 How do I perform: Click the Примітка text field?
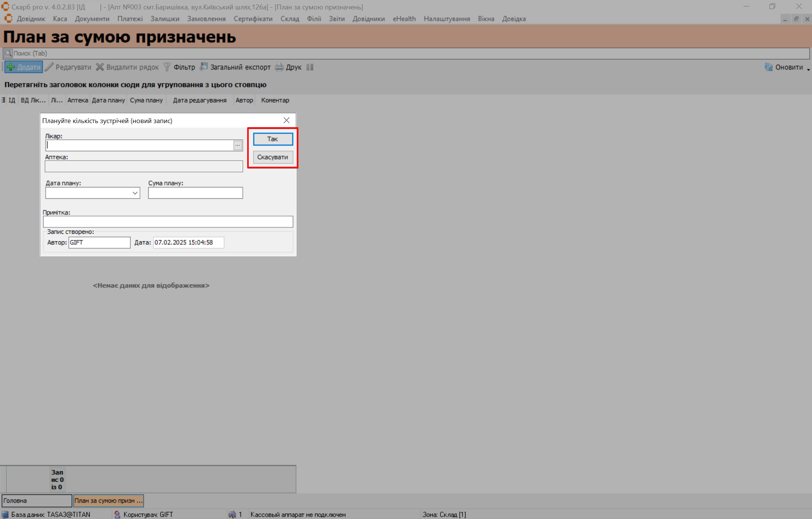[168, 222]
